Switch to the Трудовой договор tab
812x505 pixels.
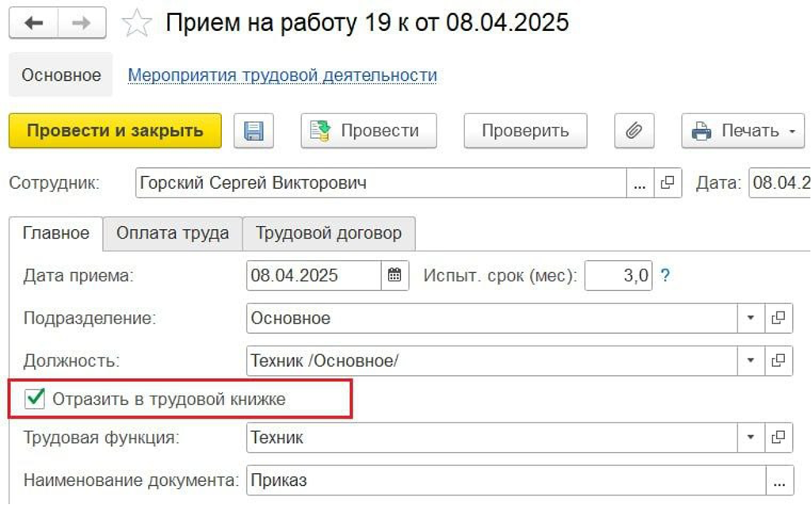pyautogui.click(x=328, y=233)
